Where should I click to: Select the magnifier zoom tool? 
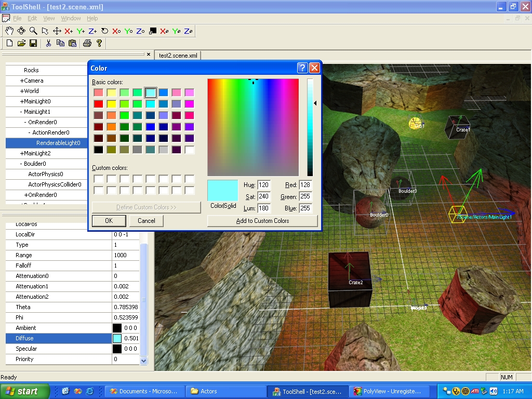[x=33, y=31]
